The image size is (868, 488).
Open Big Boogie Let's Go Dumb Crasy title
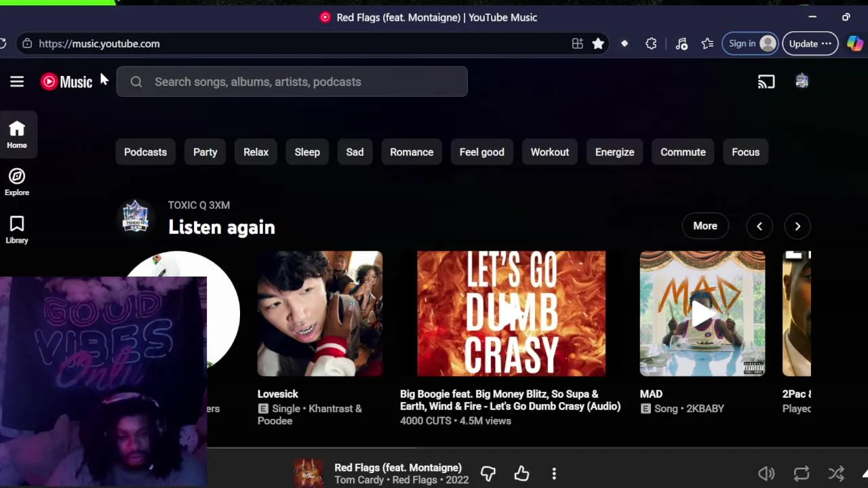click(510, 400)
